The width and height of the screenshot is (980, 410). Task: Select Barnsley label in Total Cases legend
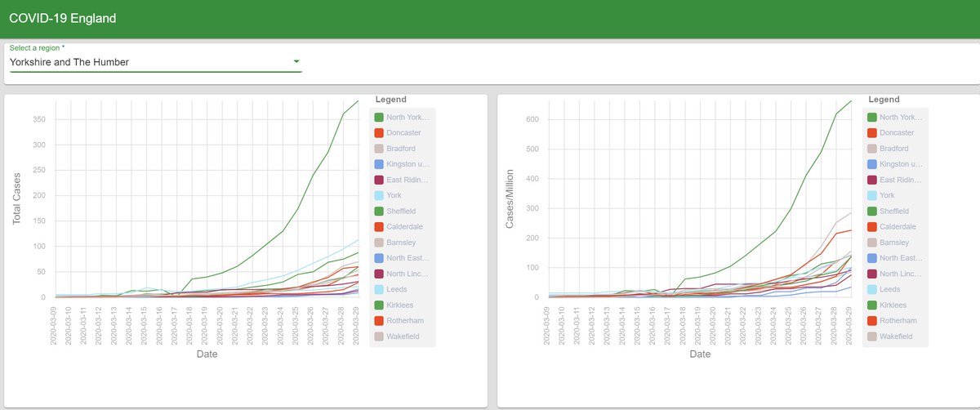pos(403,243)
